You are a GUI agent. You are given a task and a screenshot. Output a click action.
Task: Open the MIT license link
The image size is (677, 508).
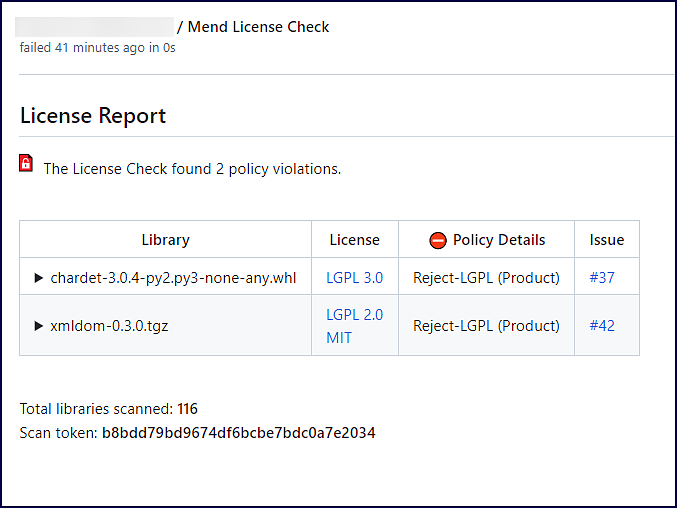[339, 338]
